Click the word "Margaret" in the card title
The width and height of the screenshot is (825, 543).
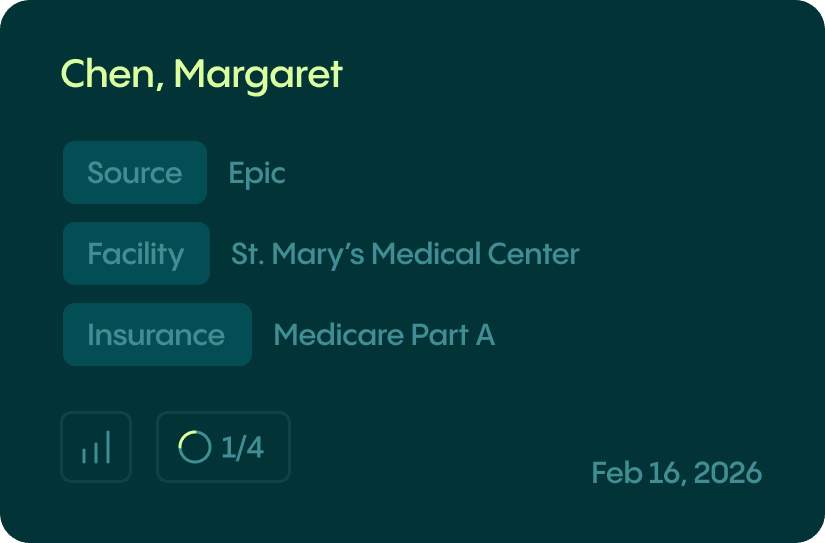pos(258,74)
